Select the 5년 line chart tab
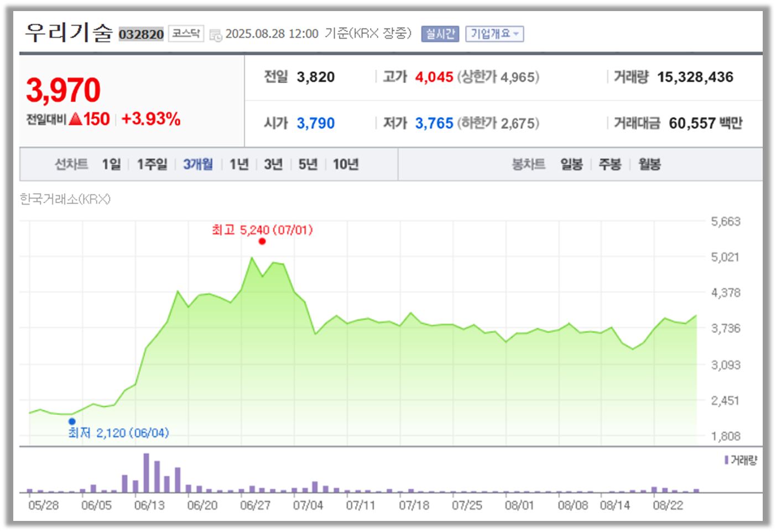Screen dimensions: 776x532 tap(308, 164)
